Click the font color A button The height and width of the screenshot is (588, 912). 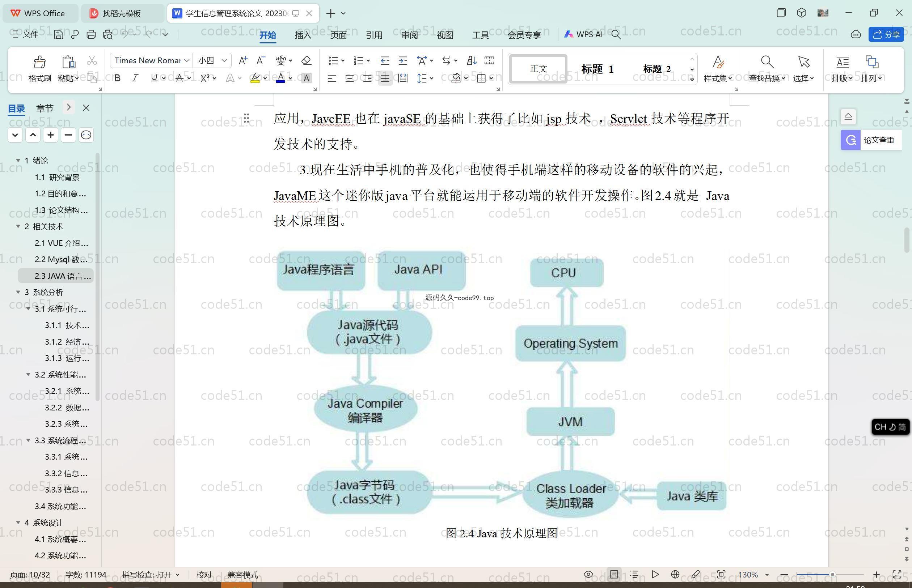click(280, 78)
